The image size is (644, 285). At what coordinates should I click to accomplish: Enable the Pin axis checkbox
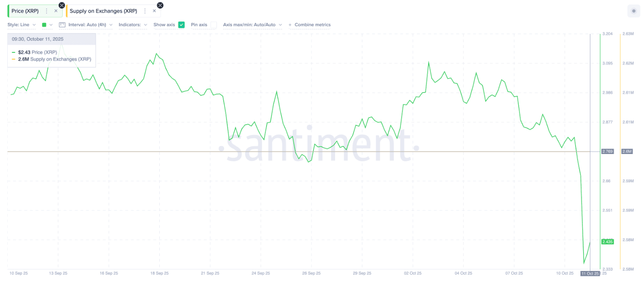pos(213,25)
